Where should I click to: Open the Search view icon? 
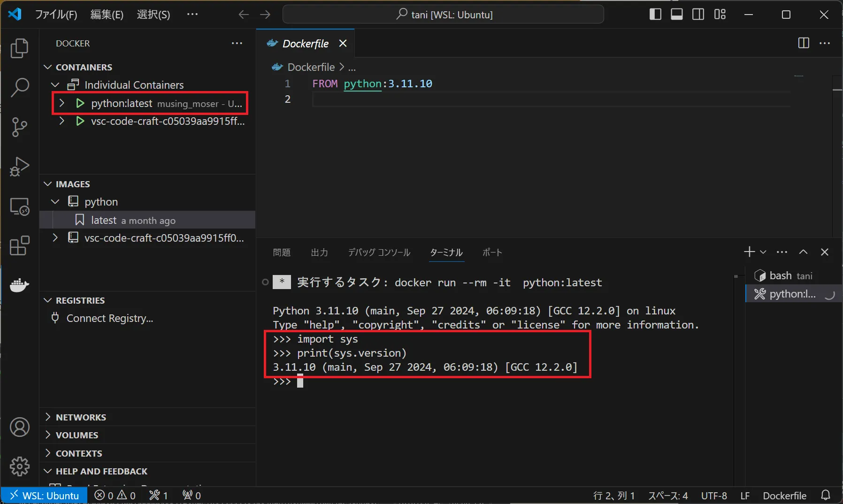(x=19, y=87)
